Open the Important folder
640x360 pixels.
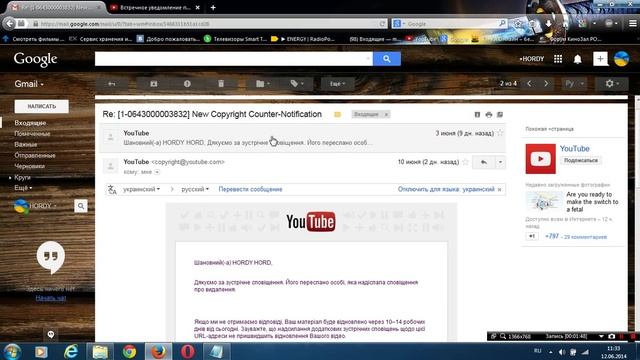tap(26, 144)
